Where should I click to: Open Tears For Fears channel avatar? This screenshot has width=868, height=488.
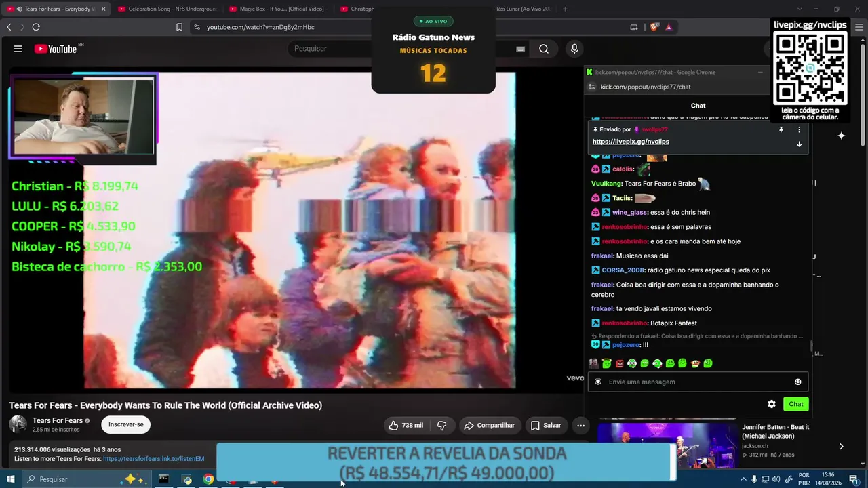[18, 425]
